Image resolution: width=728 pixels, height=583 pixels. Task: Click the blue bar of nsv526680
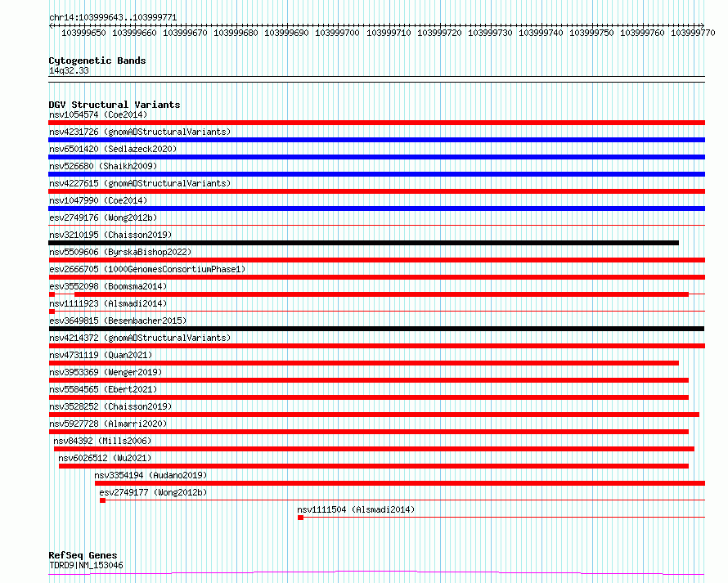[x=376, y=174]
